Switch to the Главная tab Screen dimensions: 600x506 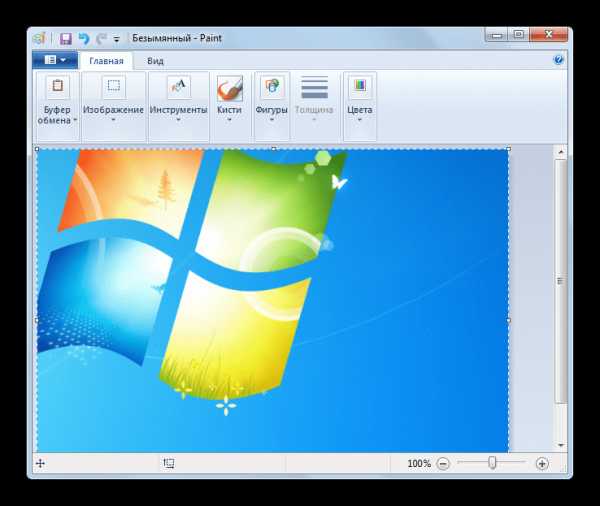pos(107,60)
